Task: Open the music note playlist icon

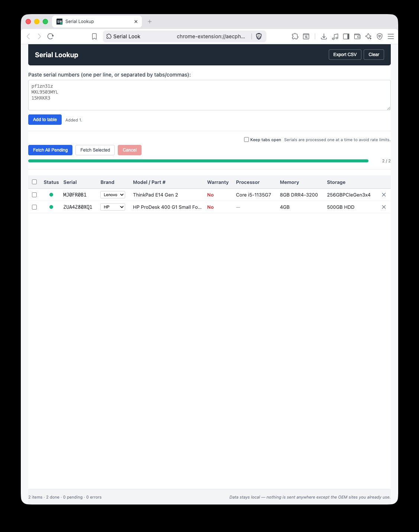Action: tap(335, 36)
